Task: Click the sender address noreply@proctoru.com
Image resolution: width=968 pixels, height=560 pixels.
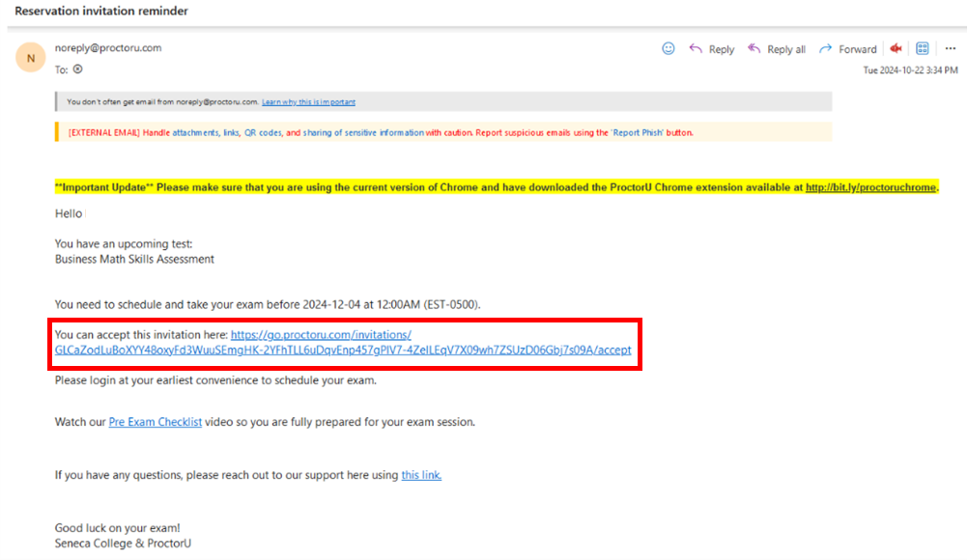Action: click(x=108, y=47)
